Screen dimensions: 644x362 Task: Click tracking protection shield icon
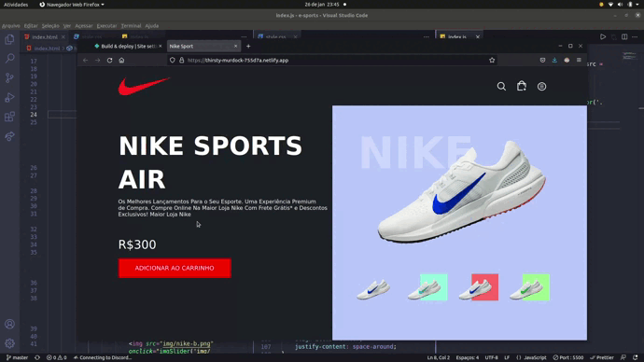pos(172,60)
